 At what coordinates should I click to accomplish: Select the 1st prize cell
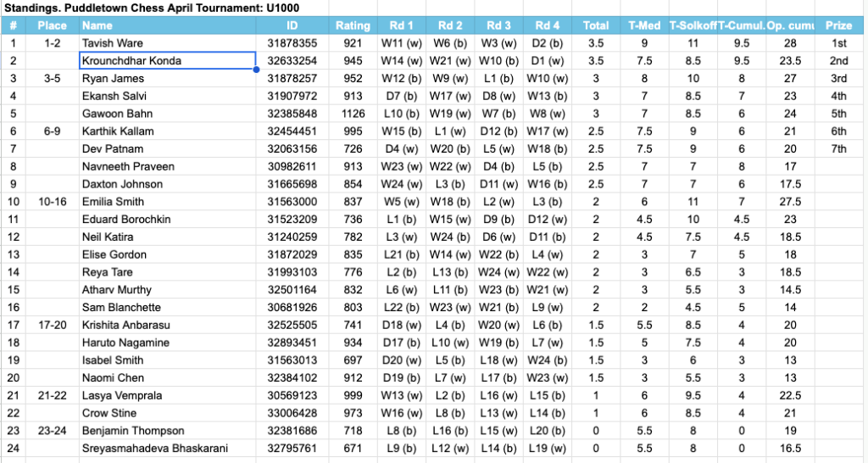(838, 43)
